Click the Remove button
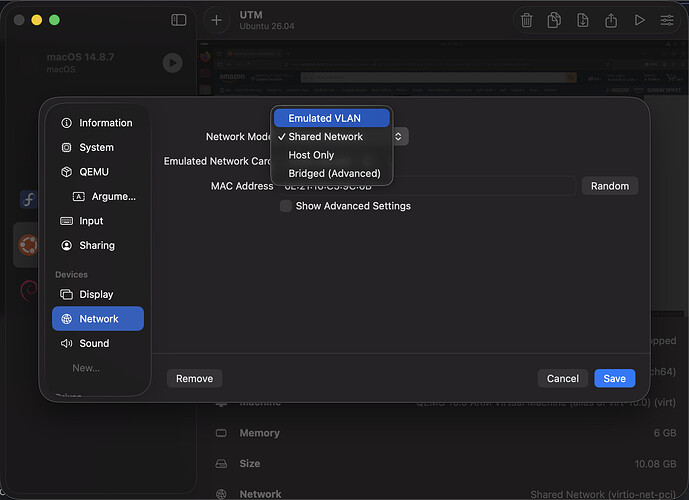Viewport: 689px width, 500px height. (194, 378)
